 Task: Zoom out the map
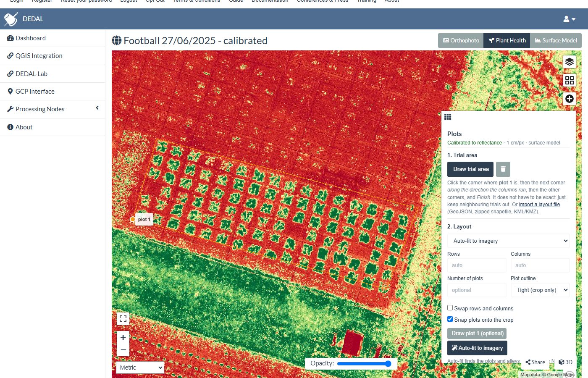[x=123, y=350]
